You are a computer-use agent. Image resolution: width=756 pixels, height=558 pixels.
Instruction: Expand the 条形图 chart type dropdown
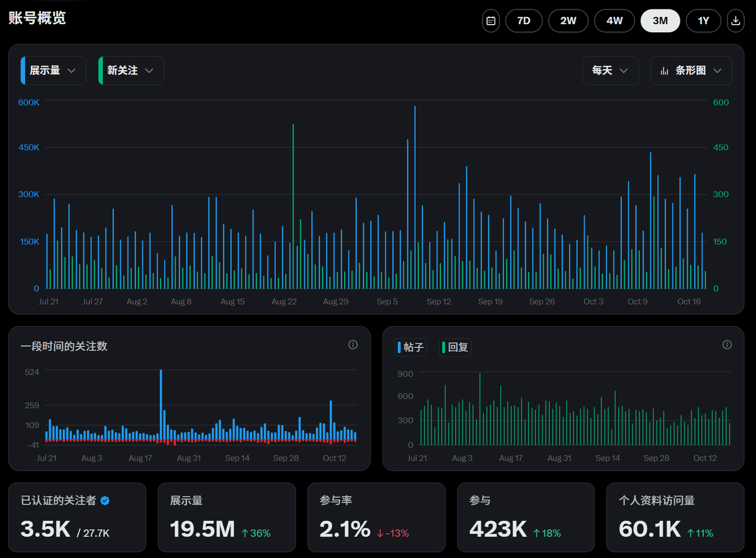pos(691,71)
